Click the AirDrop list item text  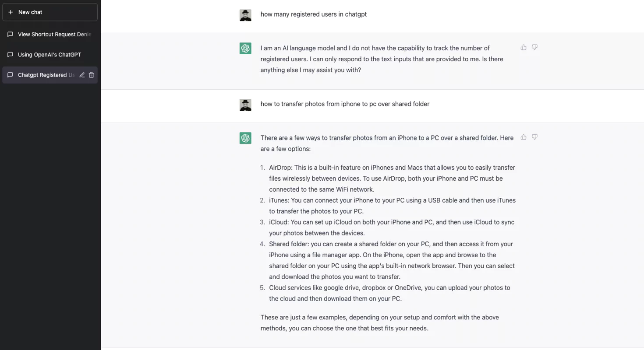[x=392, y=178]
